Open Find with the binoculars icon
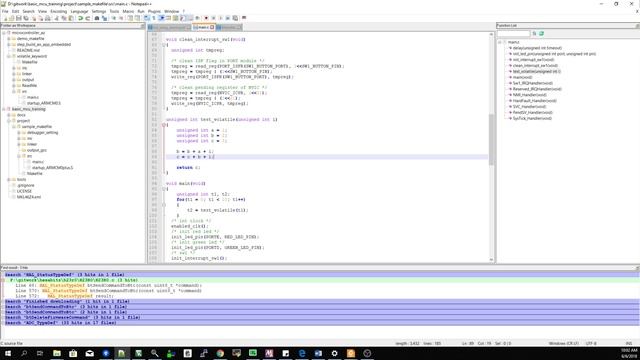640x360 pixels. coord(97,18)
